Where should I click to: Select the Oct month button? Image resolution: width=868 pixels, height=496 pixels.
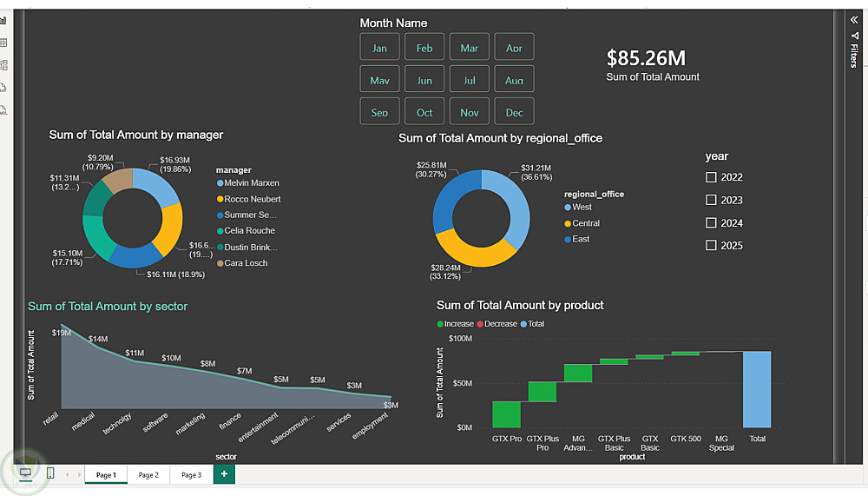point(424,112)
